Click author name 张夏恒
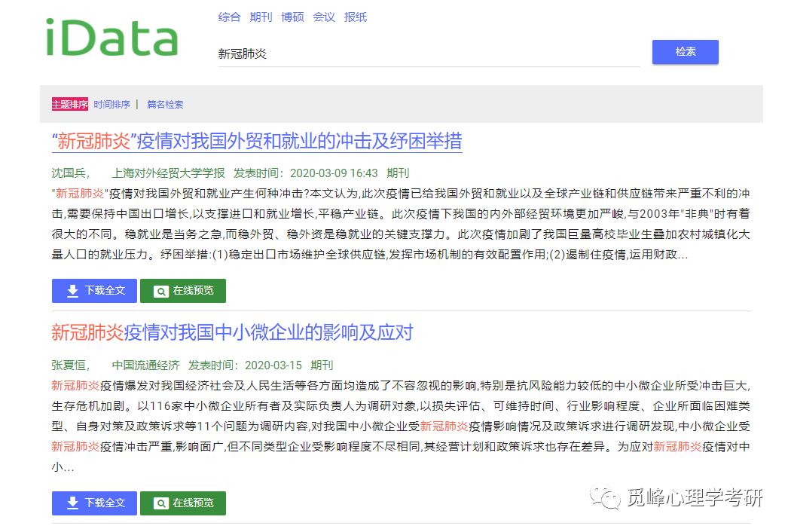Screen dimensions: 788x532 (70, 365)
